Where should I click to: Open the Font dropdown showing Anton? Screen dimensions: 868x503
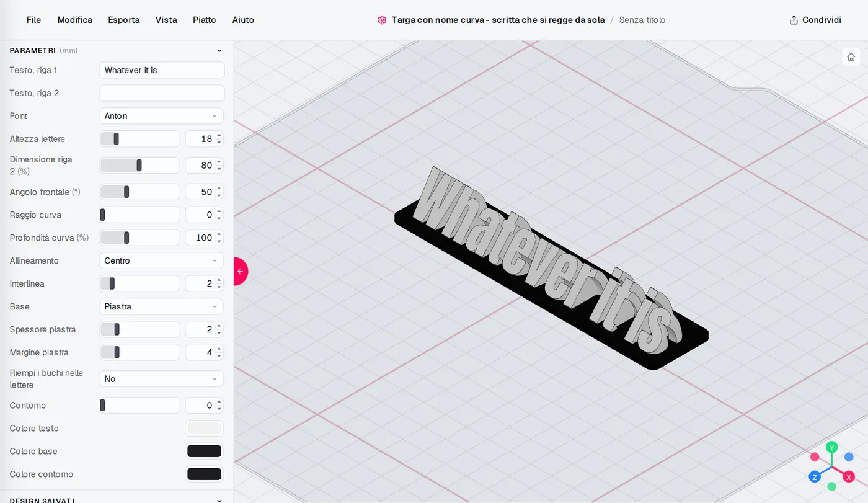point(161,116)
